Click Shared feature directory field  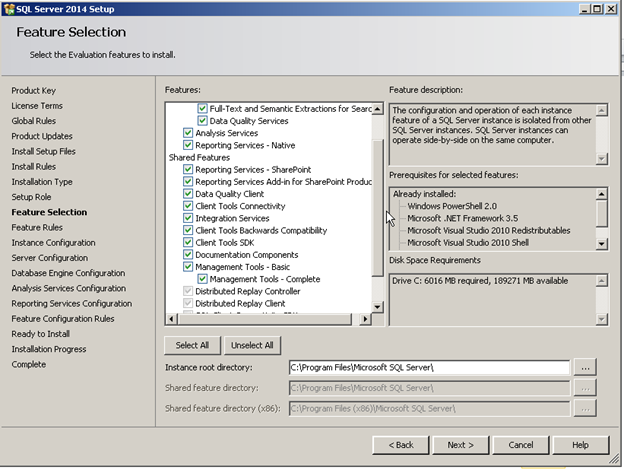(429, 388)
